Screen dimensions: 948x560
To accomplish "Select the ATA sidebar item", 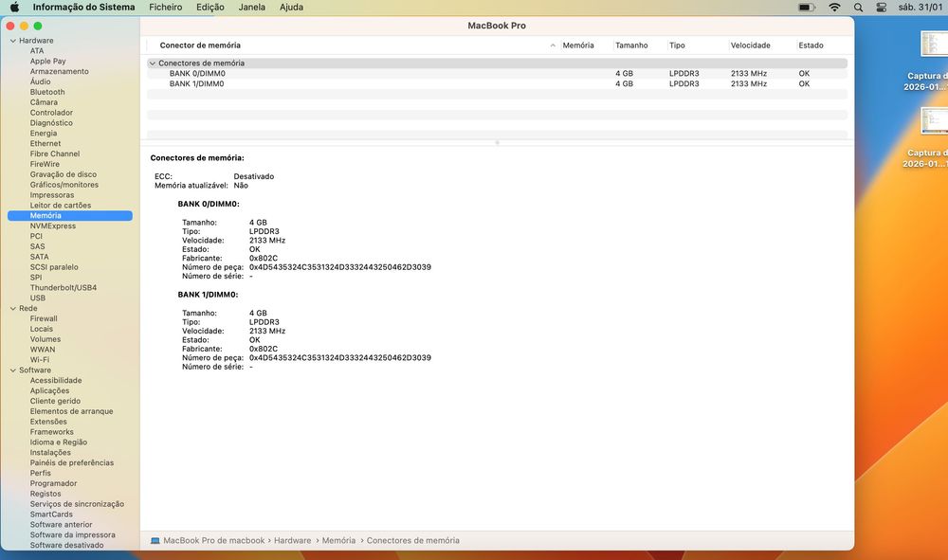I will pyautogui.click(x=37, y=51).
